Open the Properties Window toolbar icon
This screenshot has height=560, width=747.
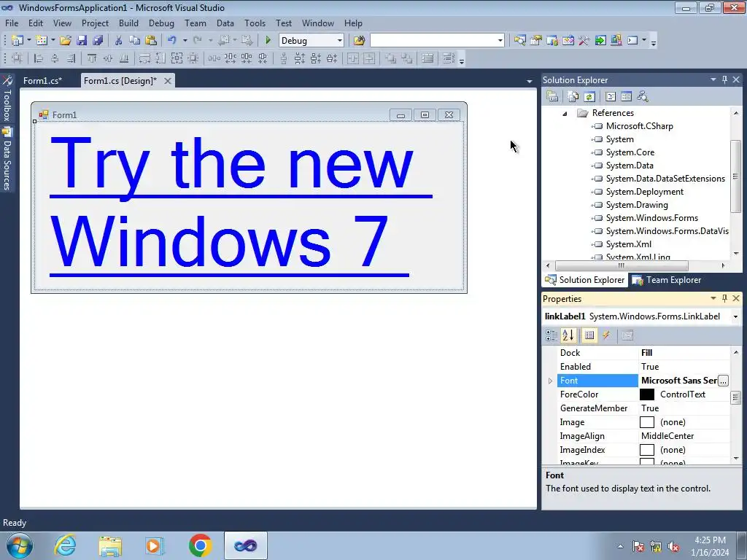click(536, 41)
